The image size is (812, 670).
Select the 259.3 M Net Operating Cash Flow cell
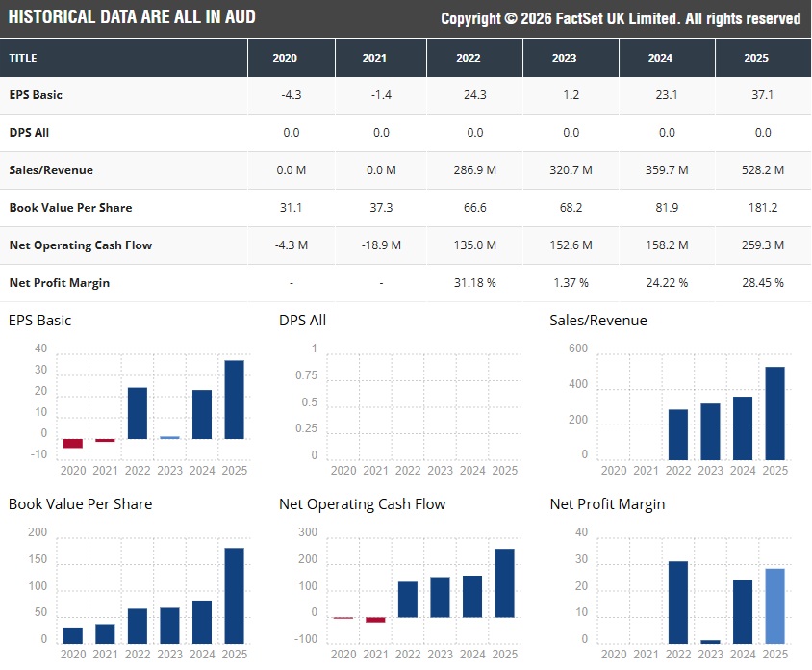[763, 245]
